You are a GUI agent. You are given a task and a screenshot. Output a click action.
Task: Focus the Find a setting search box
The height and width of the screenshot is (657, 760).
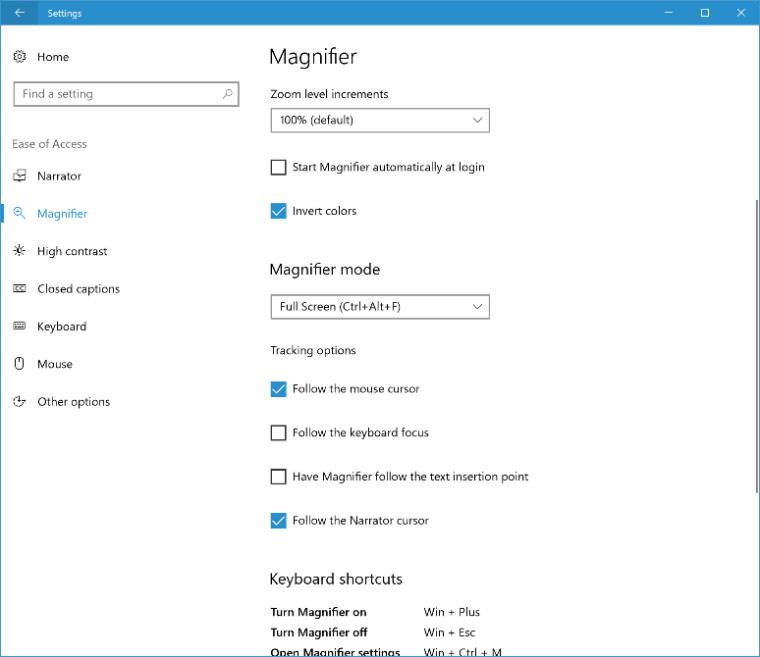pyautogui.click(x=126, y=94)
